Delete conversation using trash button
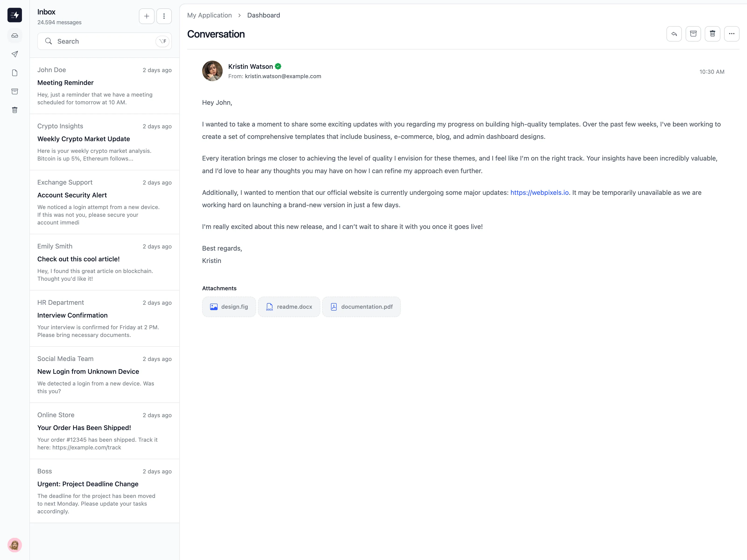 pyautogui.click(x=712, y=34)
